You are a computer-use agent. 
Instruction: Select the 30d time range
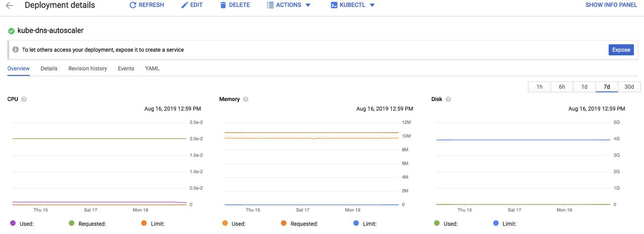(x=629, y=86)
